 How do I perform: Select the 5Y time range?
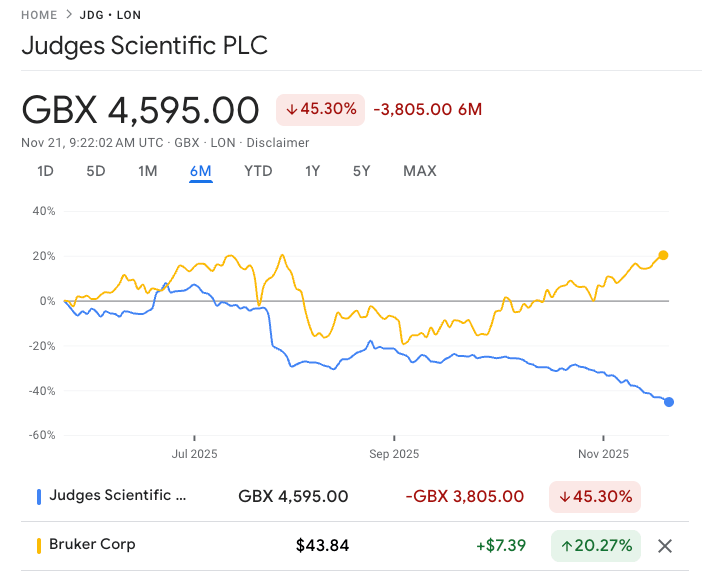point(361,171)
